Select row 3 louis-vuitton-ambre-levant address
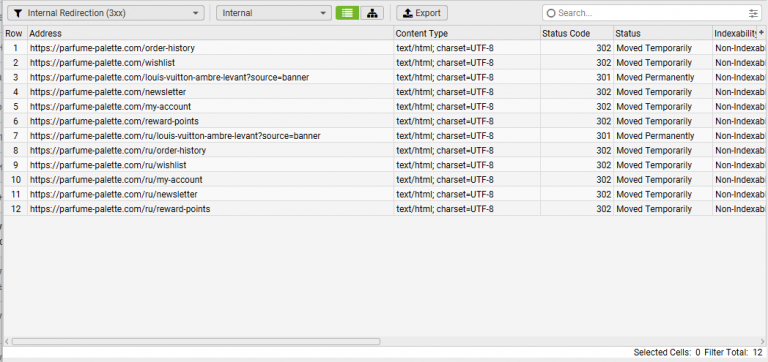Image resolution: width=768 pixels, height=362 pixels. (169, 77)
